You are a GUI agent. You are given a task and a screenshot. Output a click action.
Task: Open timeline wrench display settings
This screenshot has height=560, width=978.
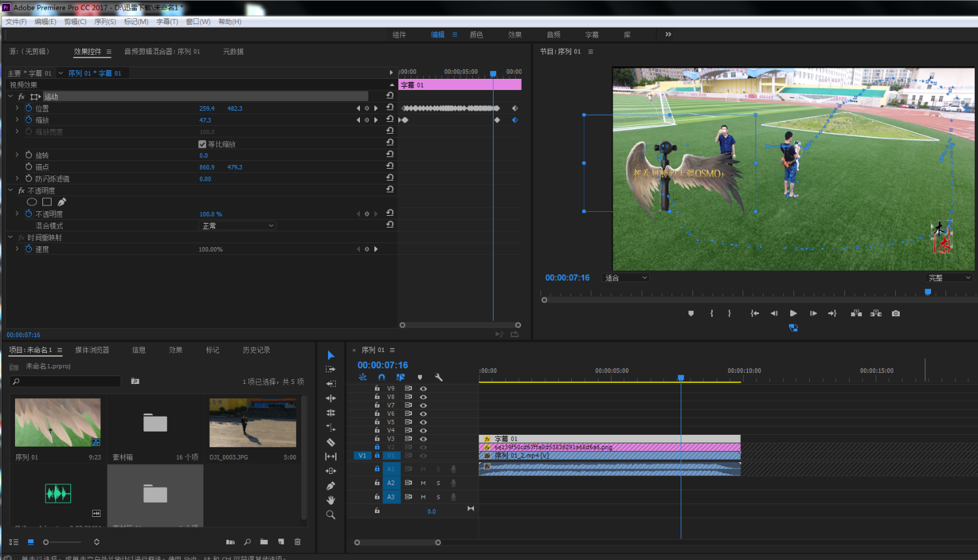tap(439, 377)
